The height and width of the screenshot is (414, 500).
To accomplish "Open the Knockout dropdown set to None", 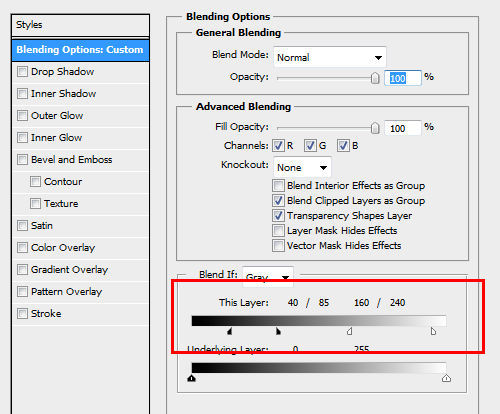I will (x=302, y=167).
